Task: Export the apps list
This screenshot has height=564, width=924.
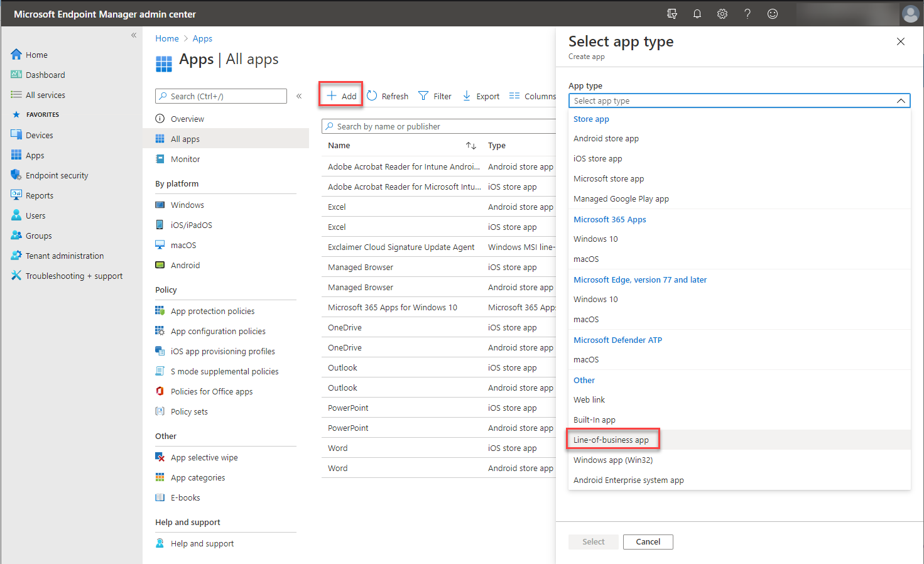Action: (481, 96)
